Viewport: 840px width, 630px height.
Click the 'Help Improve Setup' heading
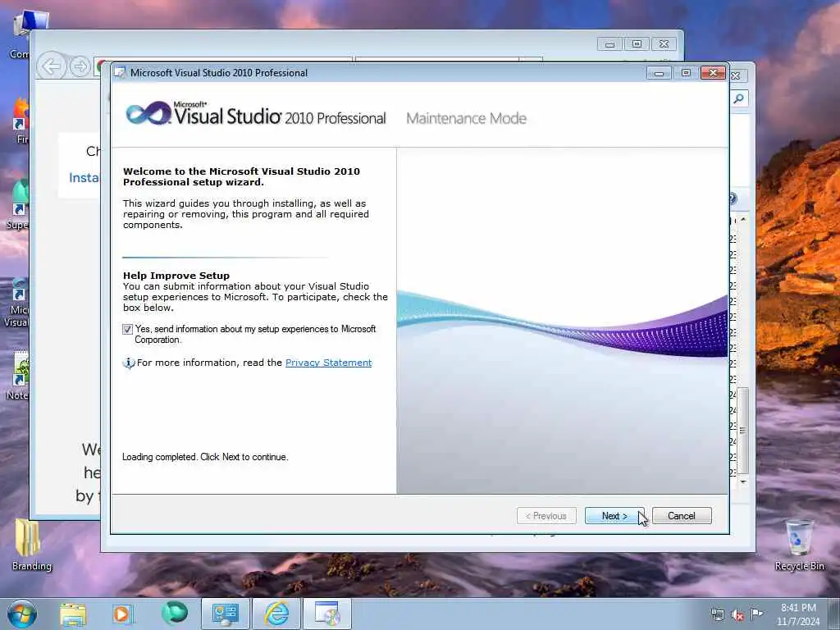176,276
